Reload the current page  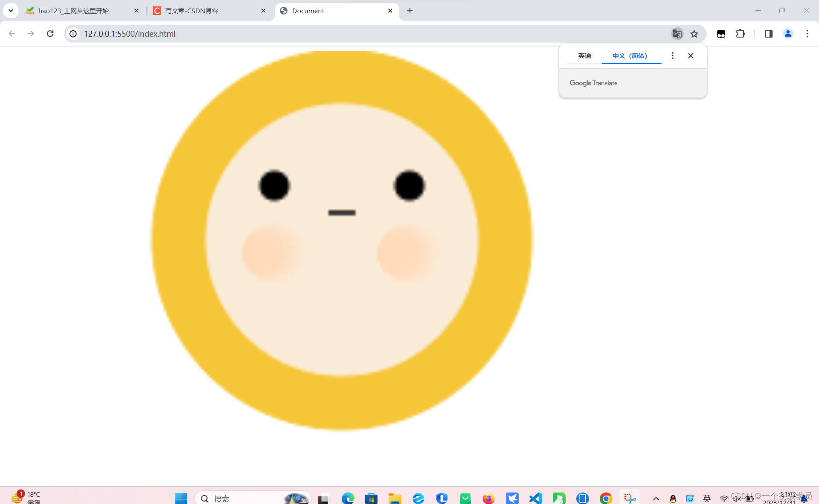(x=50, y=34)
